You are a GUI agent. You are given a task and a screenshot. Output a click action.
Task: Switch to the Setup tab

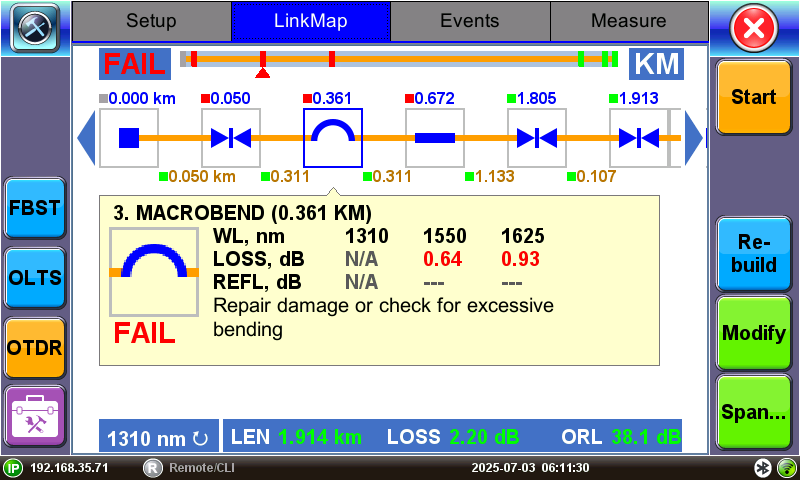151,21
